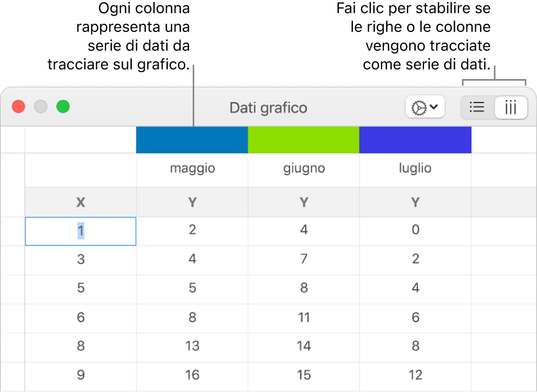Image resolution: width=537 pixels, height=392 pixels.
Task: Select giugno cell with value 7
Action: [304, 259]
